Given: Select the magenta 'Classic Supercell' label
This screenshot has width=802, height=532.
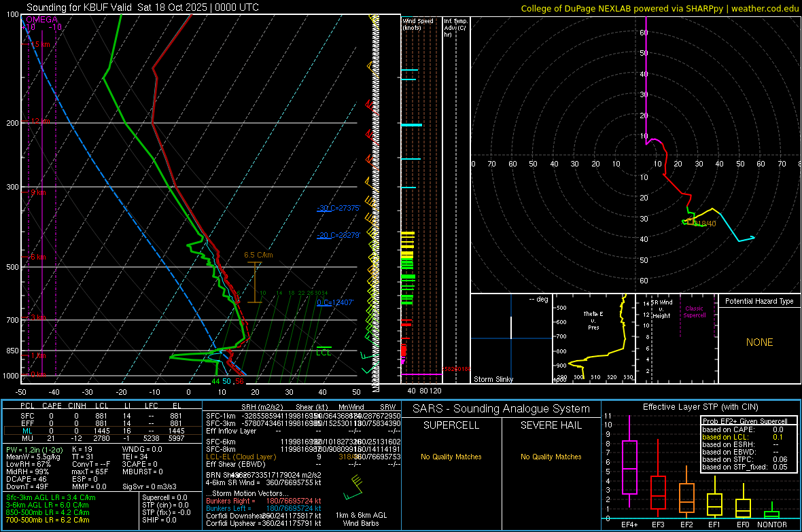Looking at the screenshot, I should coord(695,312).
